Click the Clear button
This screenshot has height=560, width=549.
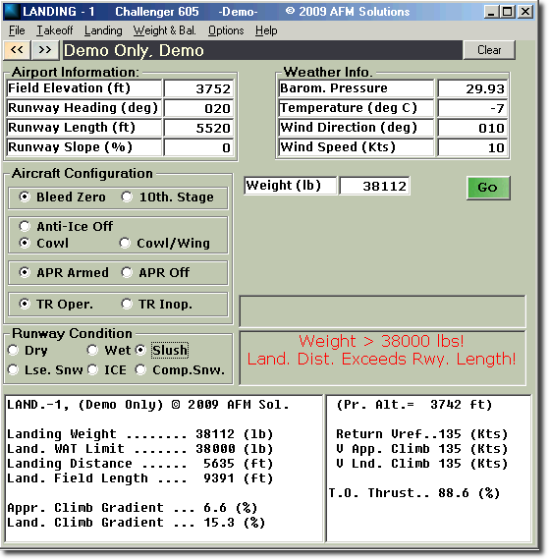pos(489,50)
